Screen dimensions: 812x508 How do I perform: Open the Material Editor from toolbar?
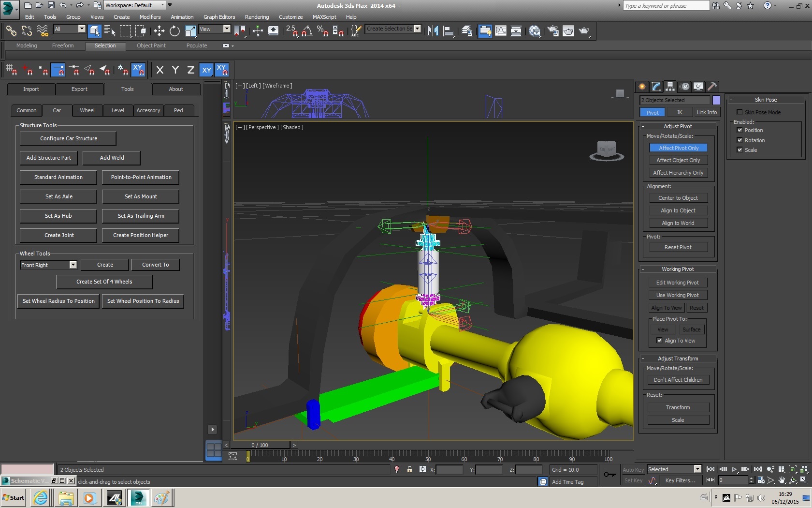point(535,31)
